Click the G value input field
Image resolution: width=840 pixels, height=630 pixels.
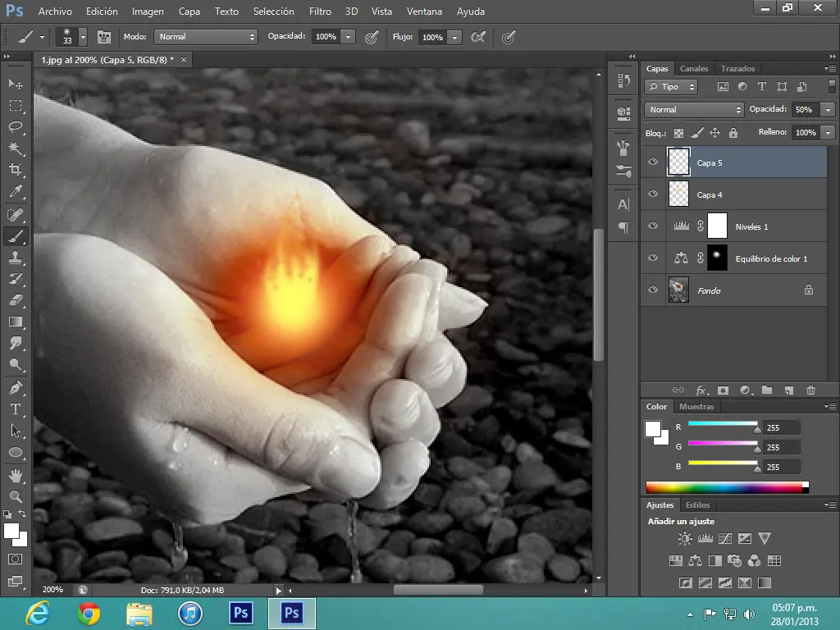point(782,447)
